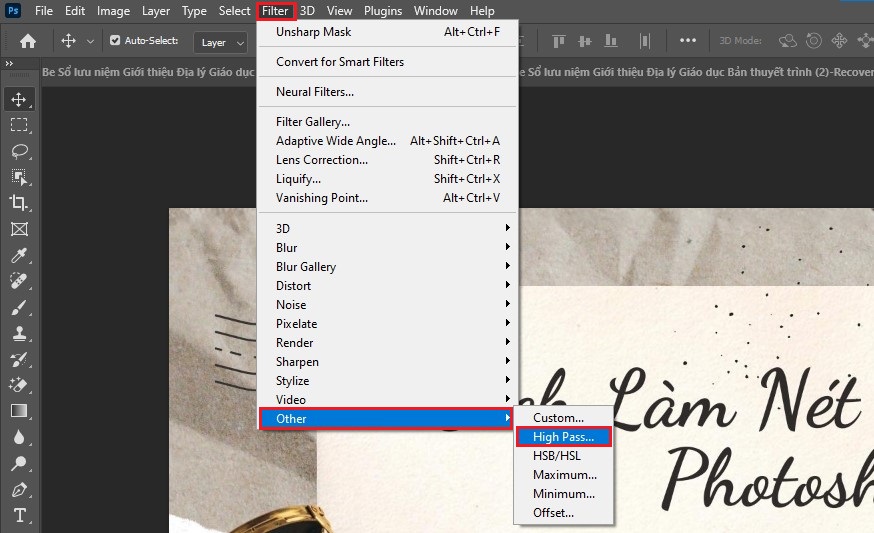Close the open Filter menu
Screen dimensions: 874x533
point(275,11)
